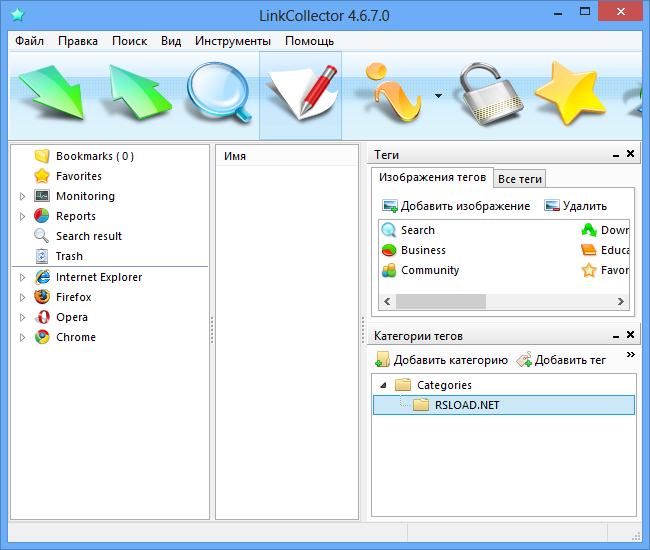The width and height of the screenshot is (650, 550).
Task: Click the paper and red pencil edit icon
Action: tap(301, 94)
